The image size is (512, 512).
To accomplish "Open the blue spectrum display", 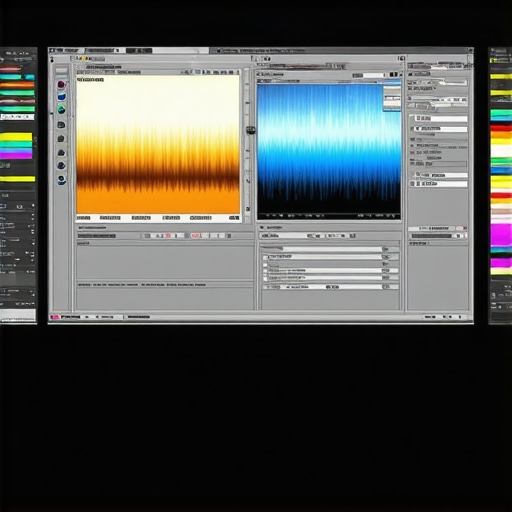I will [329, 149].
